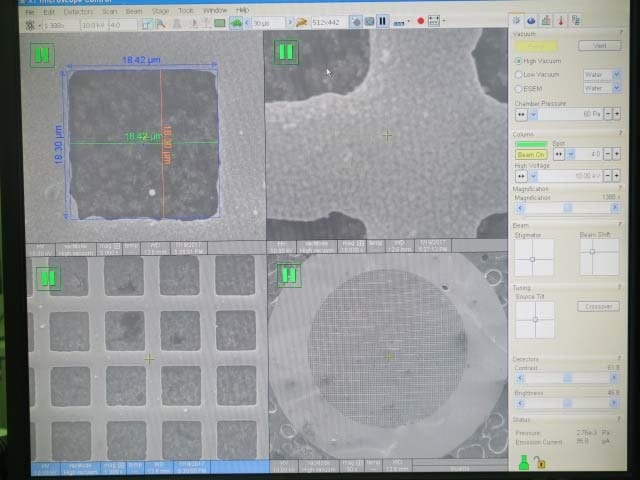The height and width of the screenshot is (480, 640).
Task: Click the toolbar high voltage value field
Action: [93, 25]
